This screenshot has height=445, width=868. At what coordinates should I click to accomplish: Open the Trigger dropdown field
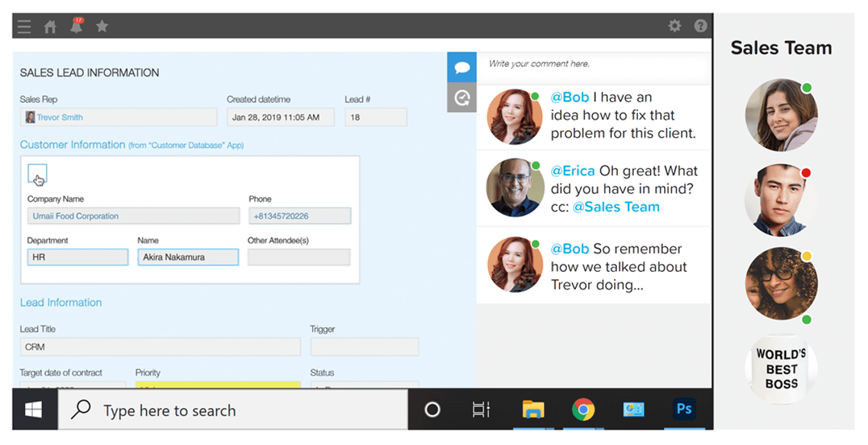(x=364, y=347)
